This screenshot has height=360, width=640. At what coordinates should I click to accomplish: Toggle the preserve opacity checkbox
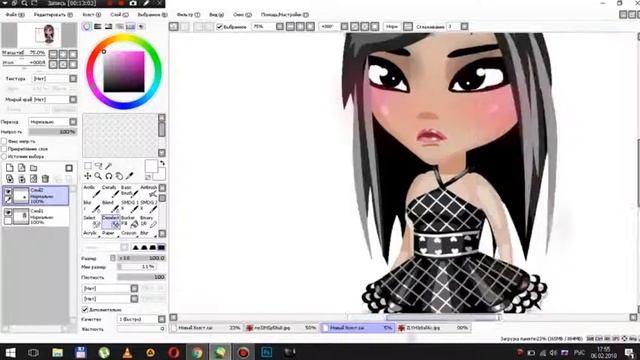(4, 141)
